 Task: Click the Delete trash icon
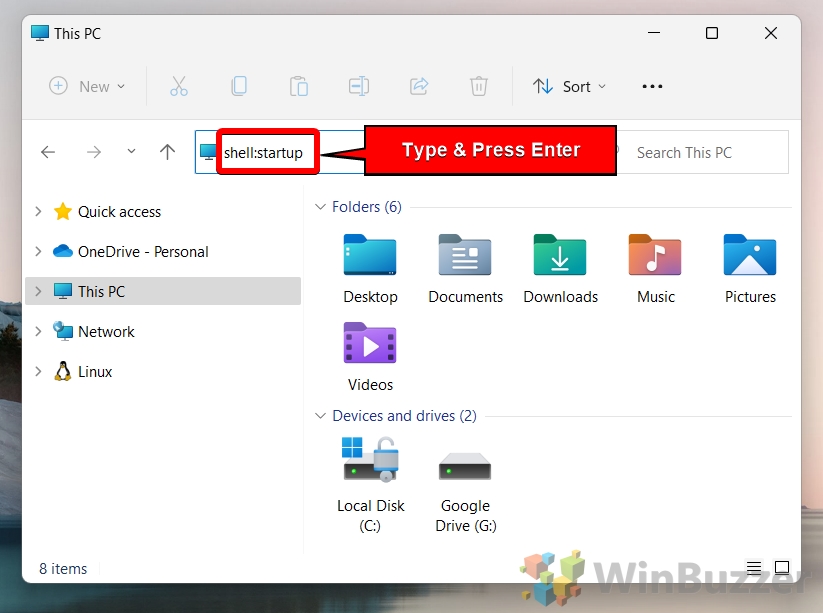pyautogui.click(x=479, y=86)
